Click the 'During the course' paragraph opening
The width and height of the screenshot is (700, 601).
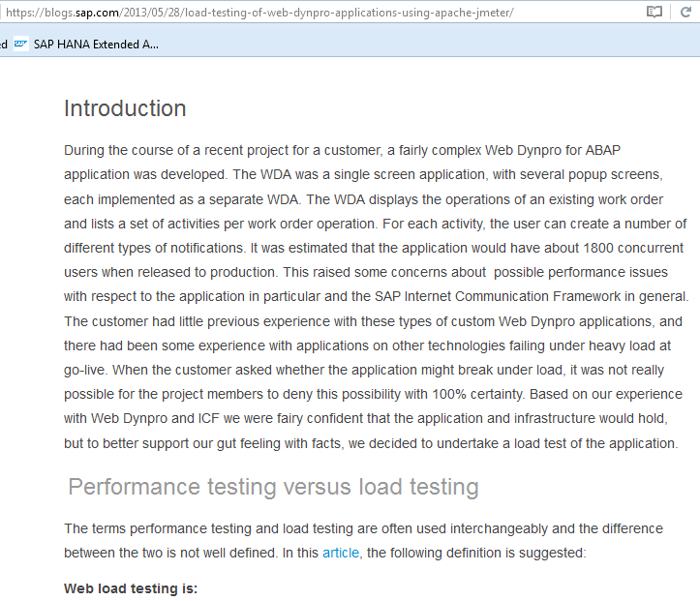pos(119,150)
